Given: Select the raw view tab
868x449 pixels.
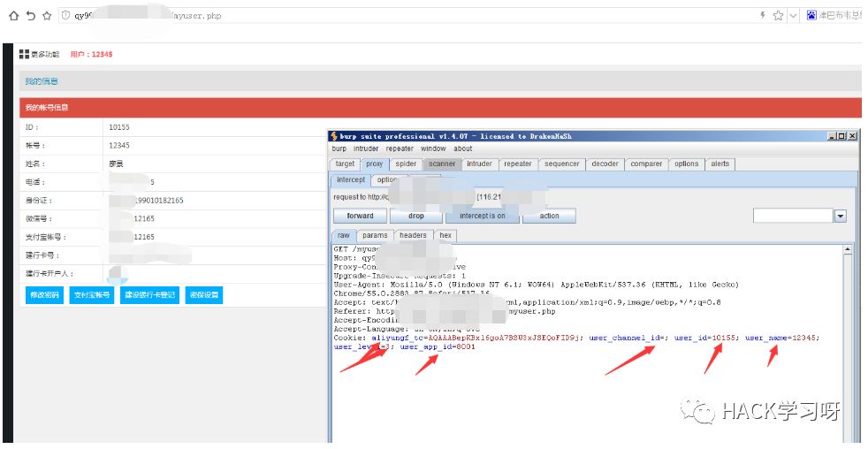Looking at the screenshot, I should (x=344, y=235).
